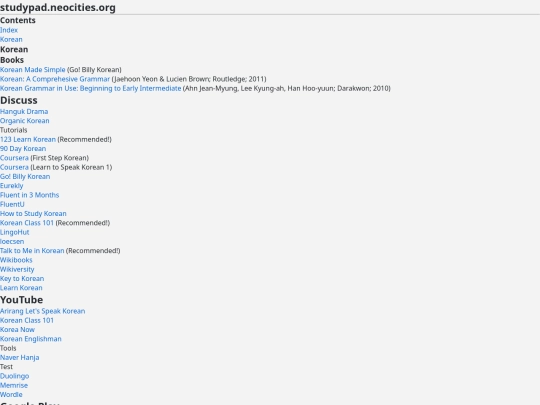Click (Recommended!) beside Talk to Me in Korean
540x405 pixels.
click(x=93, y=251)
